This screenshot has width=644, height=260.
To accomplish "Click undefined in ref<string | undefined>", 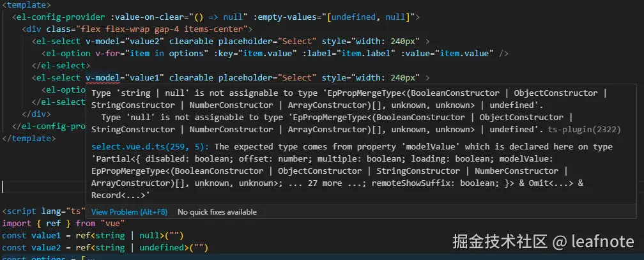I will pyautogui.click(x=162, y=248).
